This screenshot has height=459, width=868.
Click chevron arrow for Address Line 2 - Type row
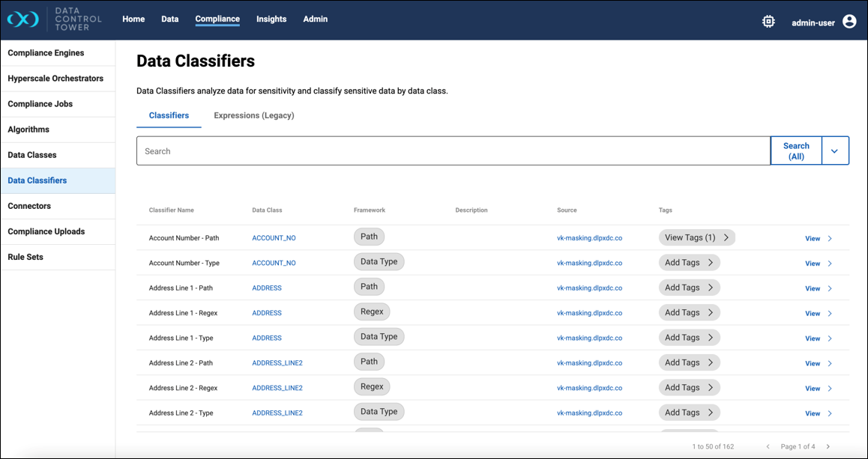point(830,413)
